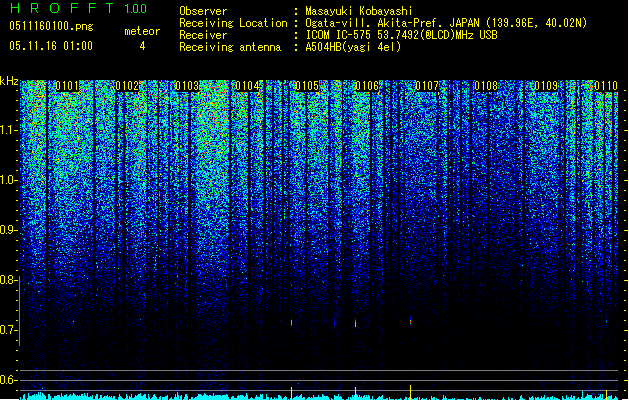Click the kHz axis unit label
The image size is (629, 400).
pyautogui.click(x=9, y=81)
